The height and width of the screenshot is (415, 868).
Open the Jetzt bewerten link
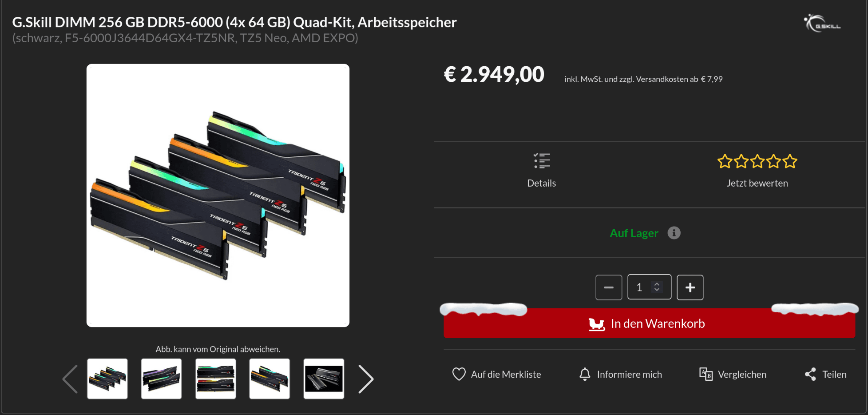757,183
